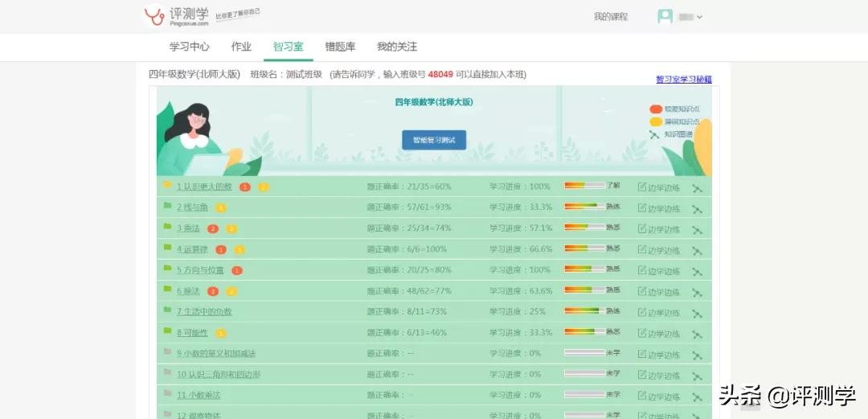Click 边学边练 in the 方向与位置 row

click(659, 270)
